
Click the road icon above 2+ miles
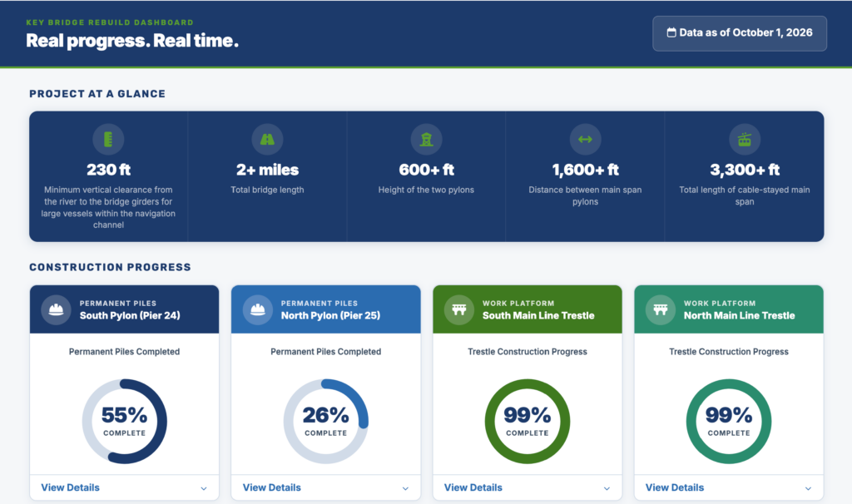(x=267, y=140)
